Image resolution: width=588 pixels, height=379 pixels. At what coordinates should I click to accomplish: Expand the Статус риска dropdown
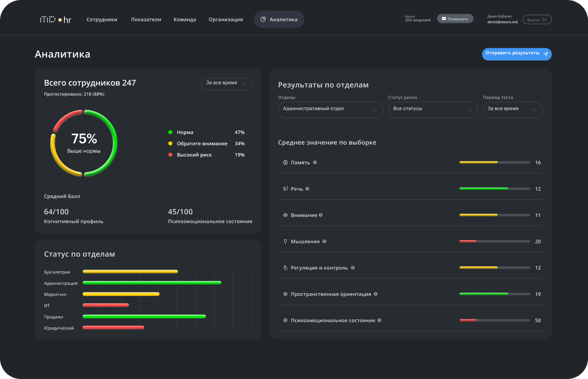[432, 109]
